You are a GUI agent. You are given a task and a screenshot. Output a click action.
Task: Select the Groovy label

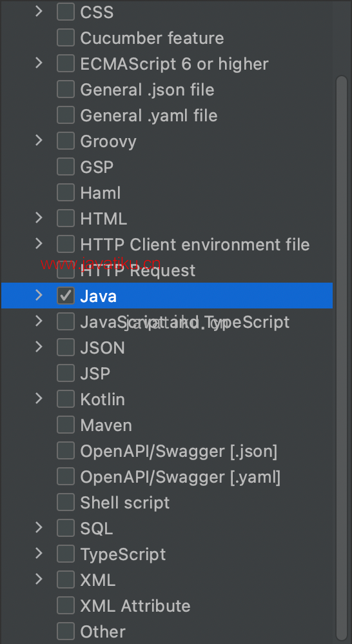click(108, 142)
